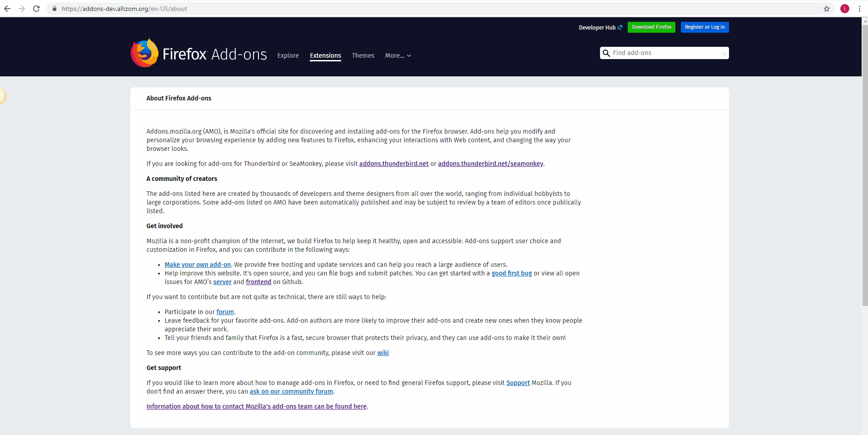
Task: Click the About Firefox Add-ons heading
Action: (179, 98)
